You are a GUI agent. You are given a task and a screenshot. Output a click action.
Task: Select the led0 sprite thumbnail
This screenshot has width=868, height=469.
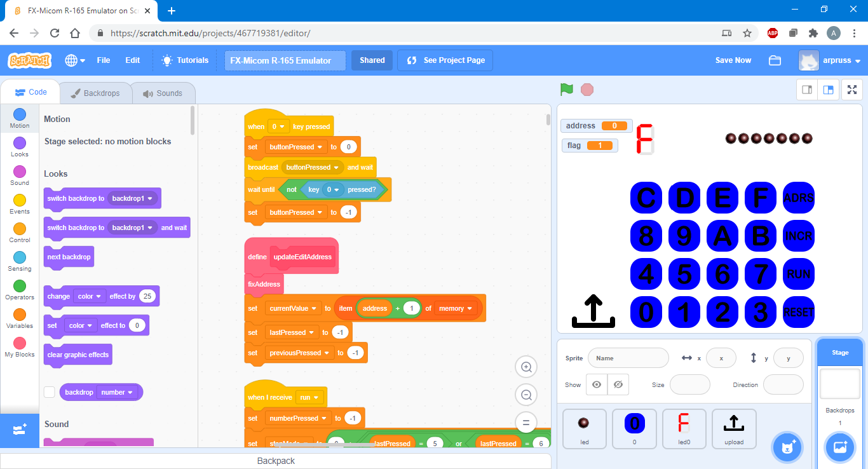pos(684,429)
